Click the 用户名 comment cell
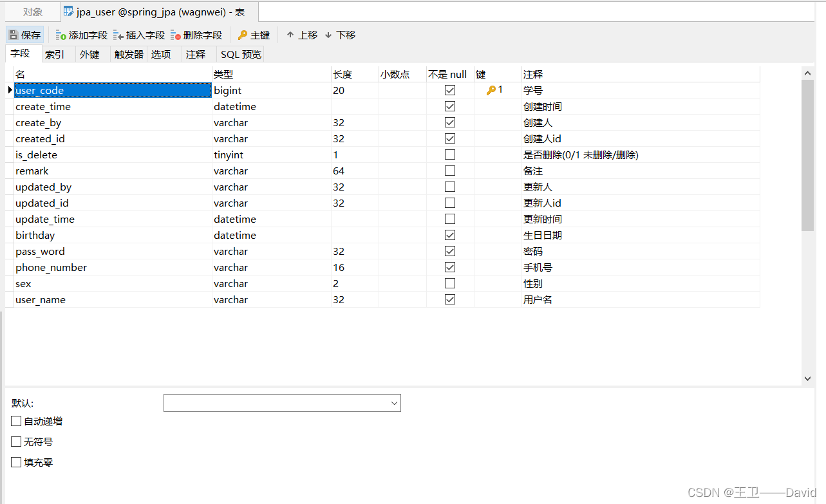 click(641, 299)
